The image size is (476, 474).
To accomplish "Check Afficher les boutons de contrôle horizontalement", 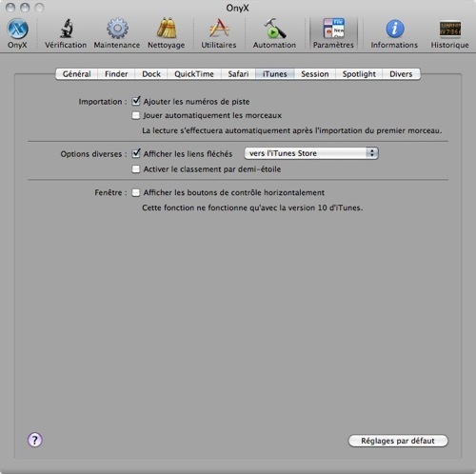I will [x=136, y=192].
